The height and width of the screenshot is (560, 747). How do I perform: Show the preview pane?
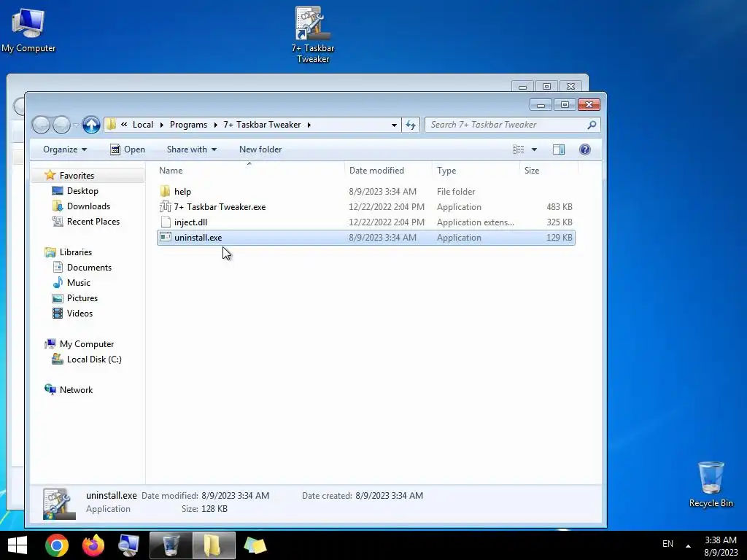559,149
